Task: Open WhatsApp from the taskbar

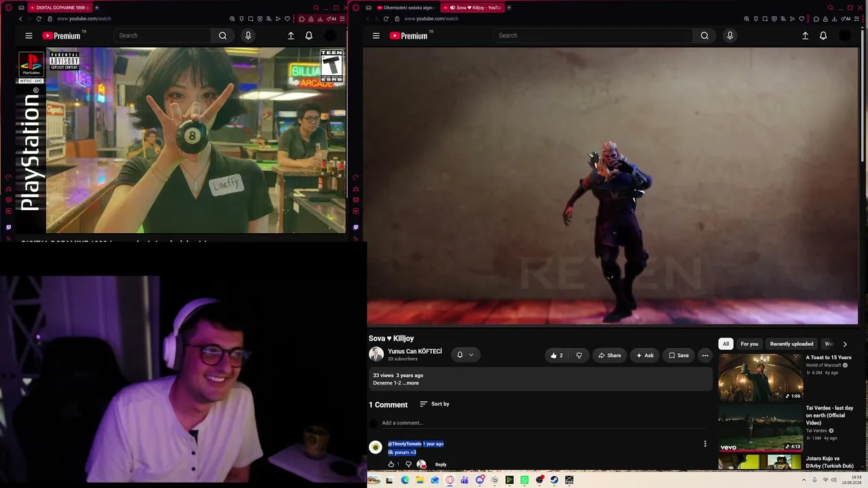Action: click(524, 480)
